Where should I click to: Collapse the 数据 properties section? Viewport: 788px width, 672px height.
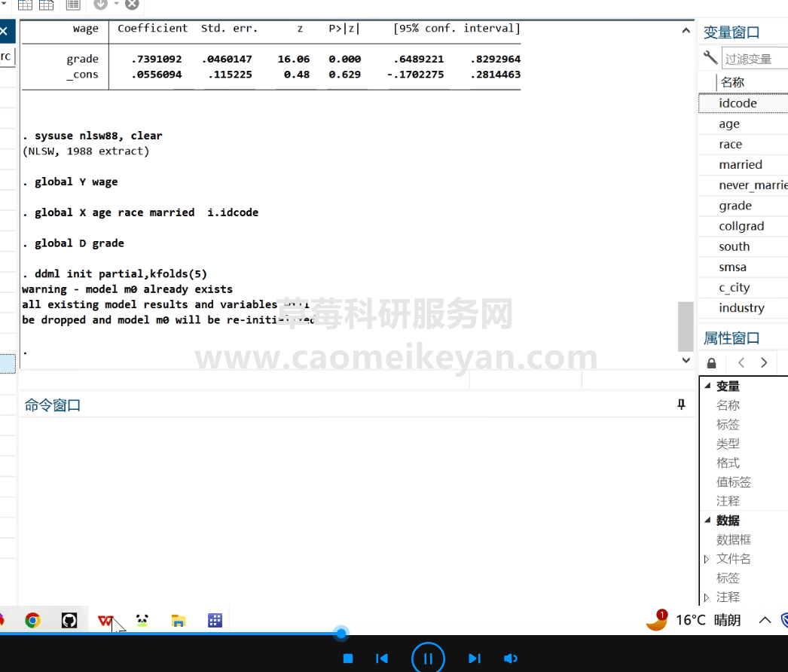click(x=707, y=521)
